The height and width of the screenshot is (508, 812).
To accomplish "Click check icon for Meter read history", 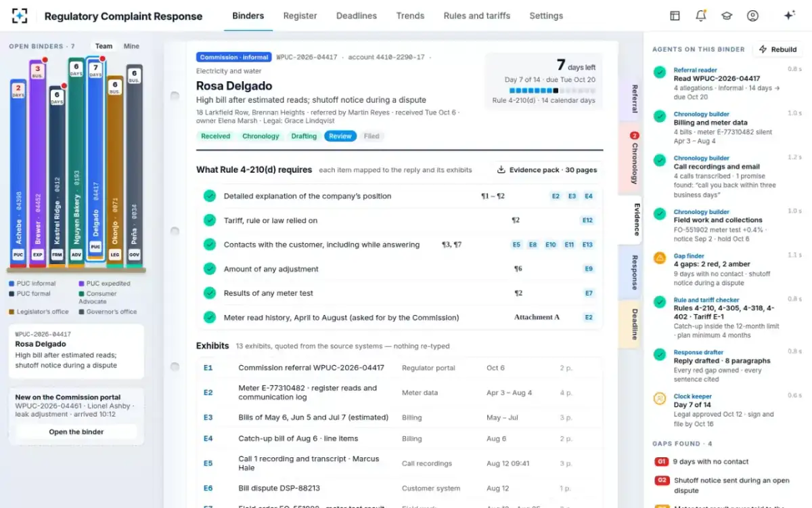I will (x=210, y=317).
